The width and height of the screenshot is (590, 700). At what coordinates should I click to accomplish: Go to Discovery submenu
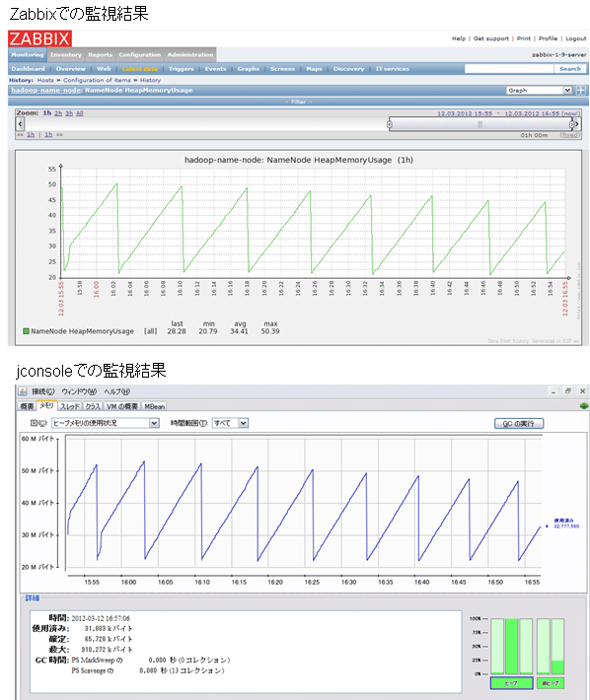(x=349, y=69)
